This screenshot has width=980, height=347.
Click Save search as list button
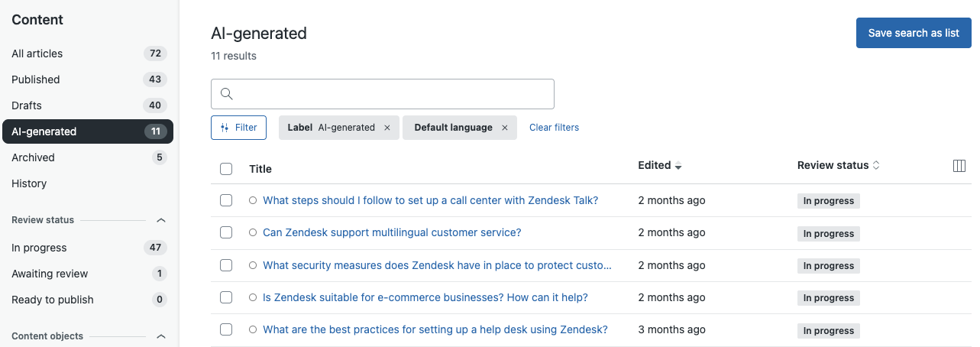[914, 33]
